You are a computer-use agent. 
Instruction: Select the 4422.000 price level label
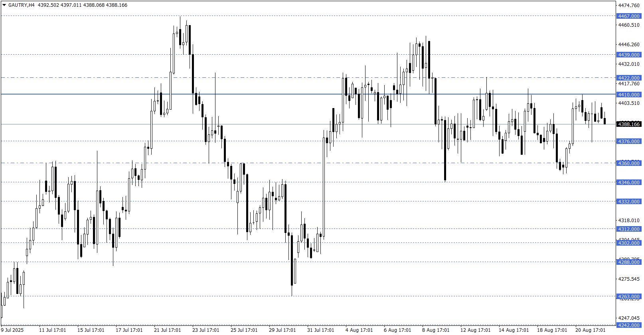click(629, 78)
